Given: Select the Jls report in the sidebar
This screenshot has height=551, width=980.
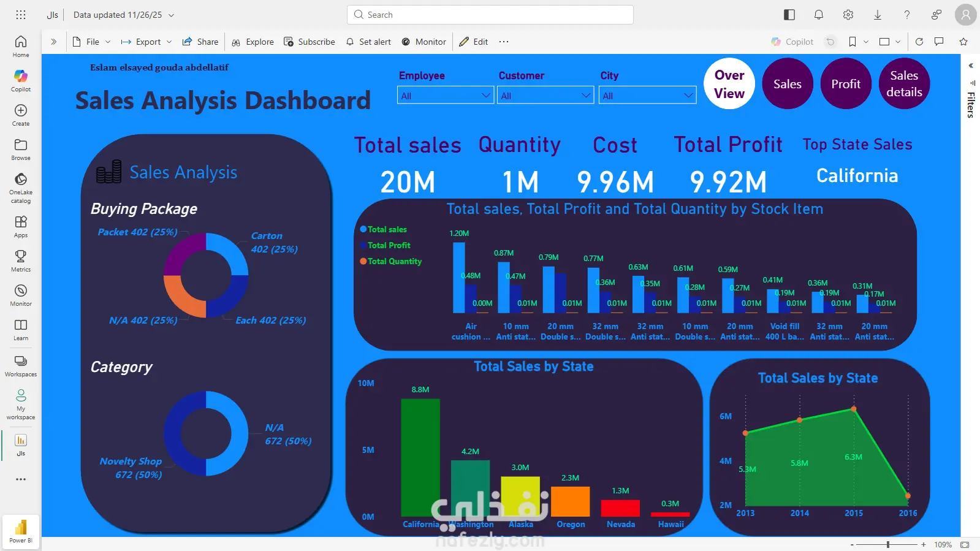Looking at the screenshot, I should pos(21,445).
